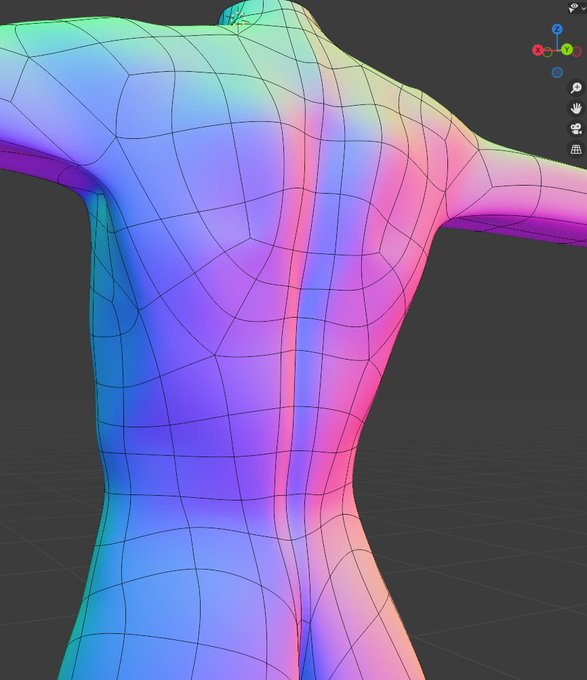Snap view to green Y axis
The height and width of the screenshot is (680, 587).
pos(567,50)
